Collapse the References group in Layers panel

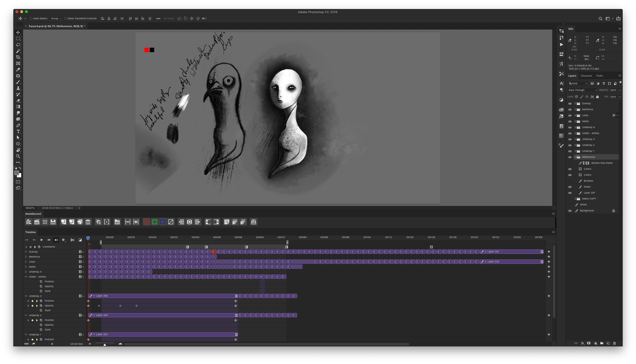point(575,157)
